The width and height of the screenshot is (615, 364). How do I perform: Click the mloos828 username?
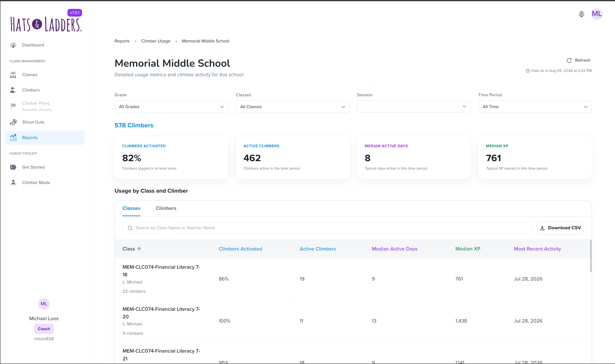pyautogui.click(x=44, y=339)
